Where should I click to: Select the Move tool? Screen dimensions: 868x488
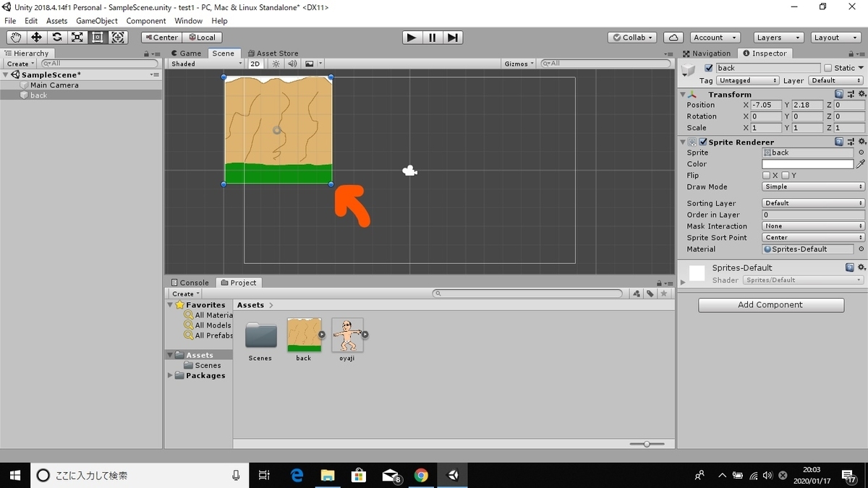coord(36,38)
